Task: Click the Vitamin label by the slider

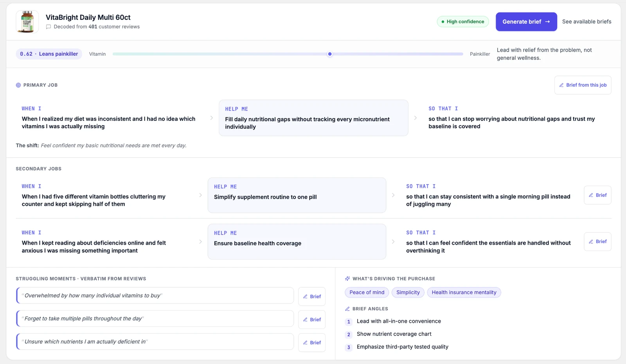Action: 97,54
